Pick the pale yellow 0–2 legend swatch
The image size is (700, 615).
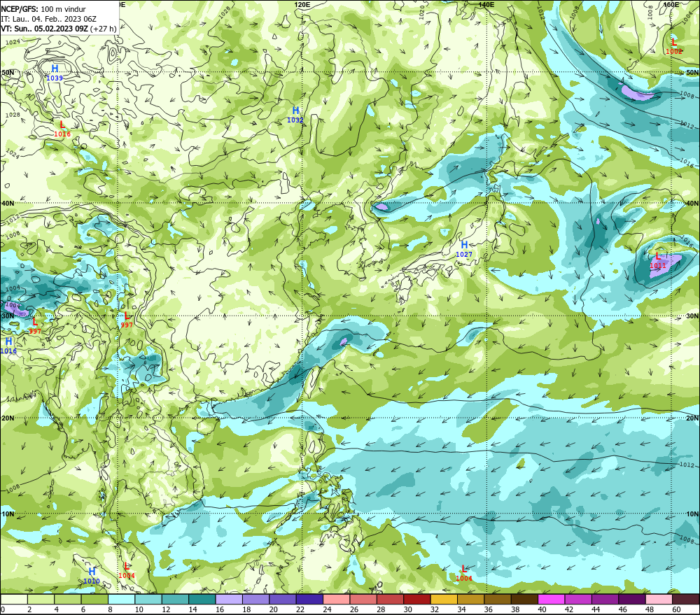pyautogui.click(x=14, y=599)
